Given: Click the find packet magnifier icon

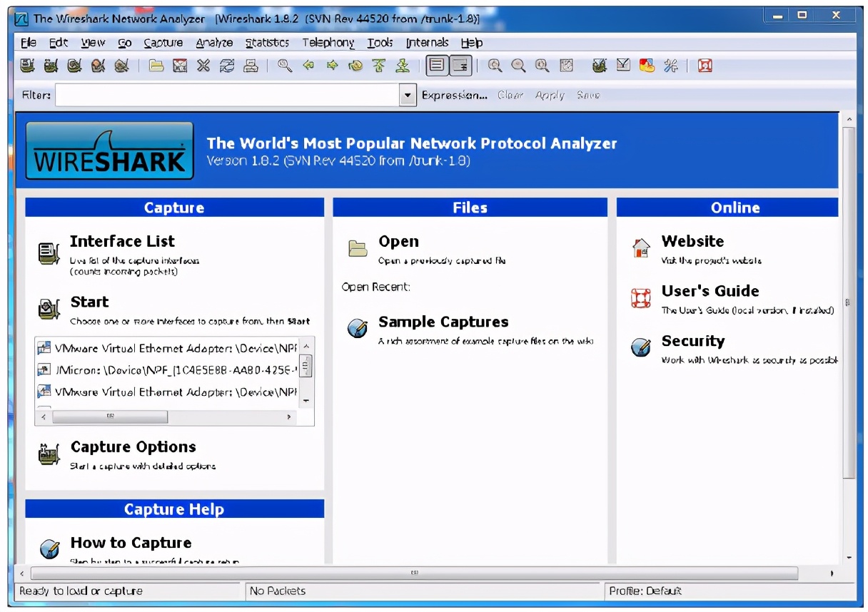Looking at the screenshot, I should [x=285, y=66].
